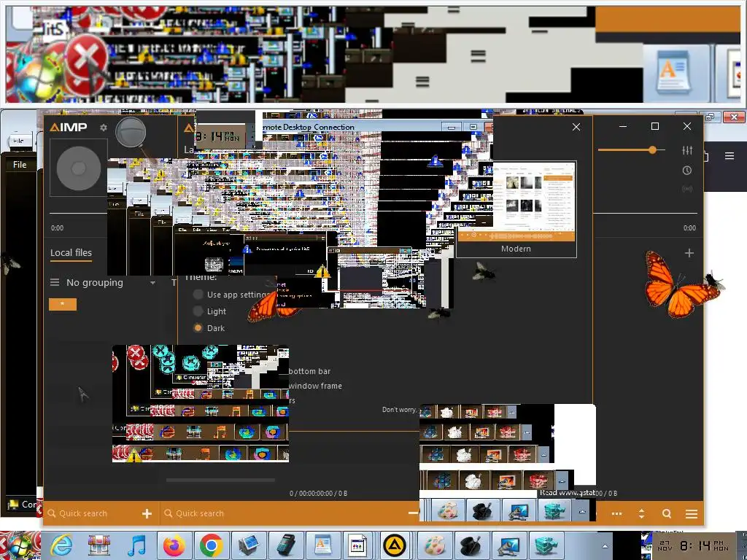Open the grouping hamburger icon beside No grouping

click(x=55, y=282)
